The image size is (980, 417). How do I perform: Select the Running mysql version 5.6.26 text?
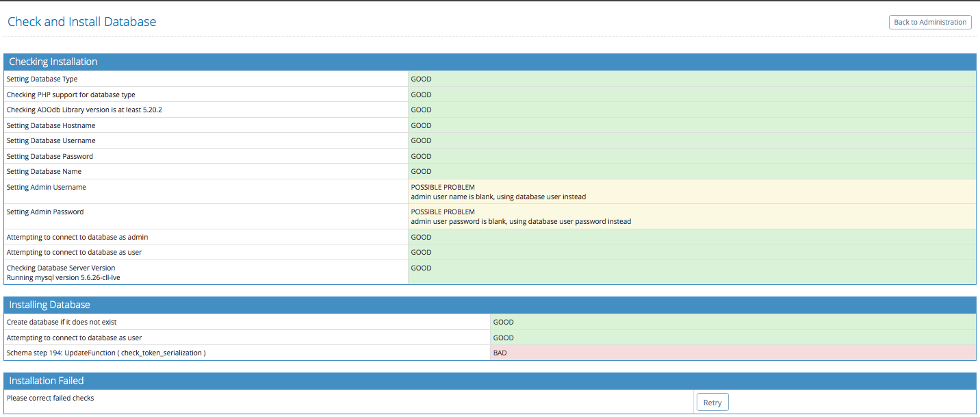coord(64,278)
